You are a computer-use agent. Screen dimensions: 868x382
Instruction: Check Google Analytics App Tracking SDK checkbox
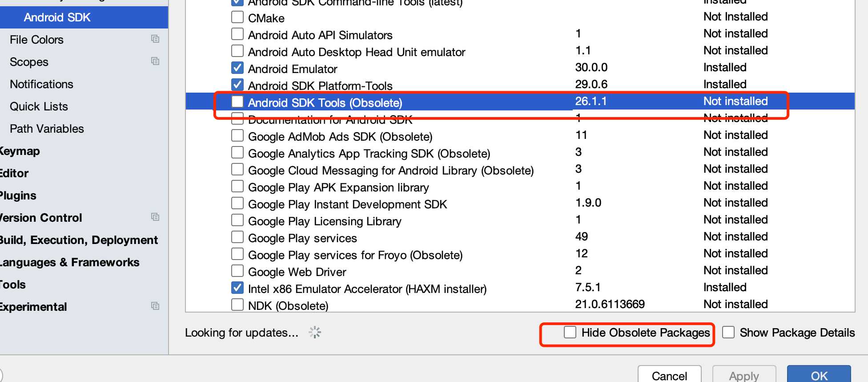tap(237, 152)
